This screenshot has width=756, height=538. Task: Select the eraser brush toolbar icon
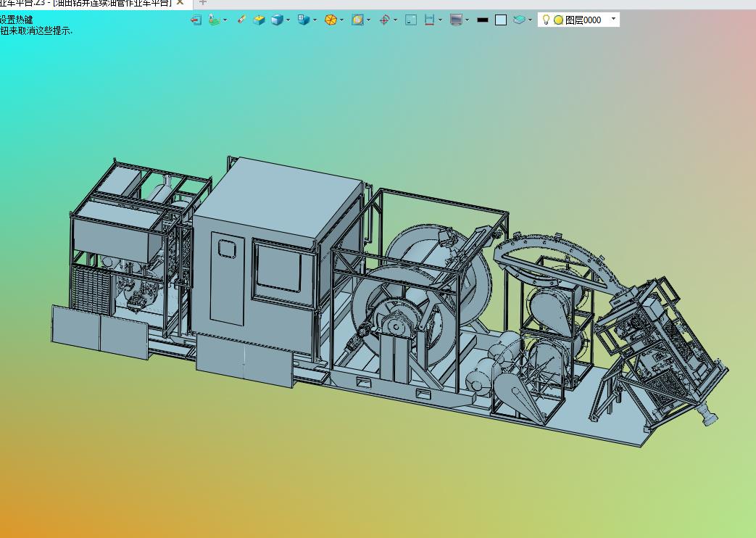point(241,20)
